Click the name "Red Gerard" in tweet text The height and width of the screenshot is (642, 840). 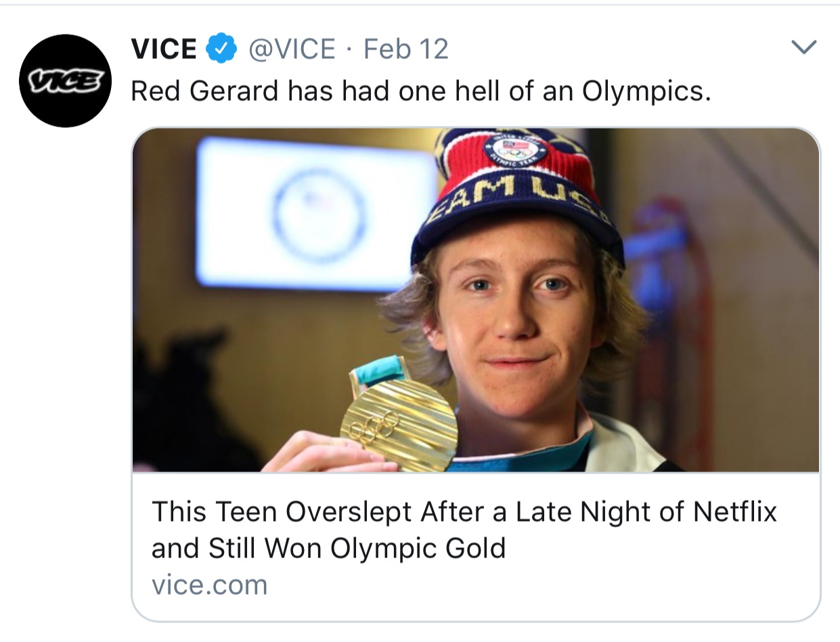pos(204,91)
